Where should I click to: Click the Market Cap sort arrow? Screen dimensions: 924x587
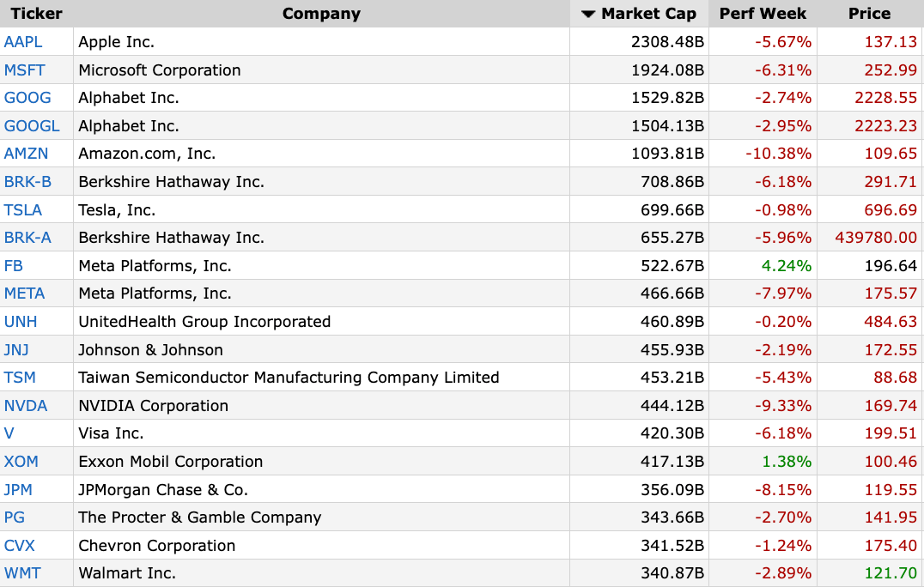[x=588, y=14]
